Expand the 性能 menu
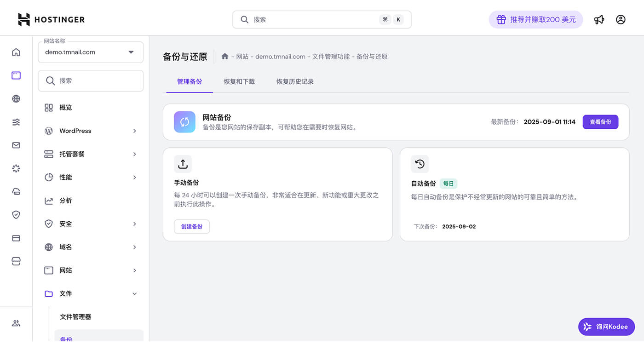This screenshot has height=345, width=644. coord(134,177)
